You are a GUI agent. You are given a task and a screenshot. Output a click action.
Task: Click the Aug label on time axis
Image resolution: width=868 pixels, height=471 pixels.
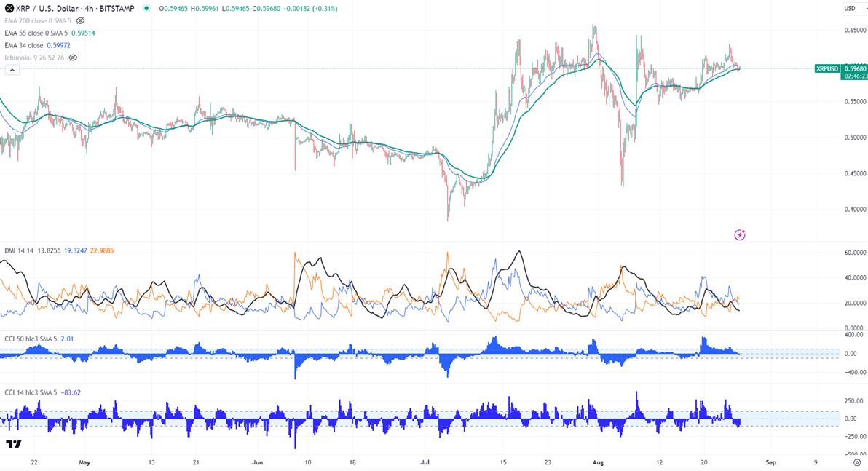[598, 462]
